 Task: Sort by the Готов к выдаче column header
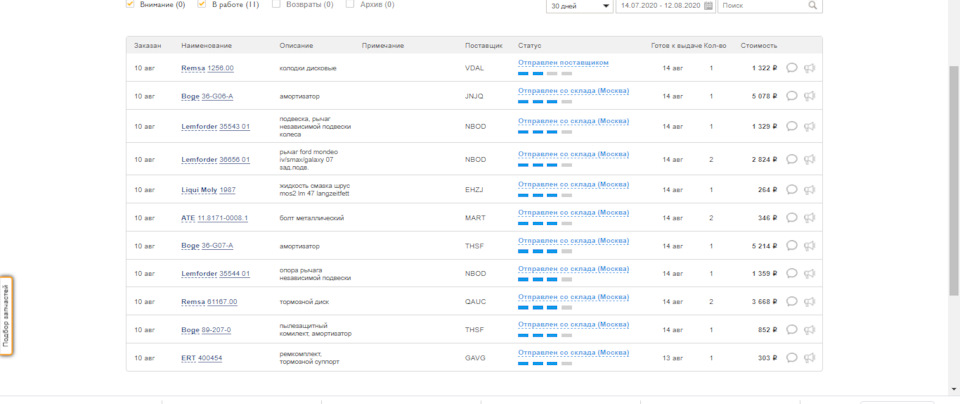coord(677,46)
